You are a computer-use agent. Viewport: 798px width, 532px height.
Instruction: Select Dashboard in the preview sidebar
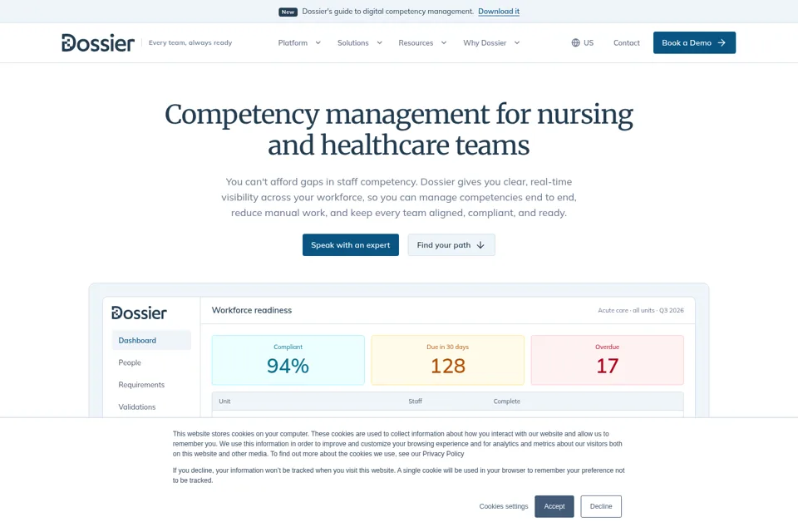(x=151, y=340)
